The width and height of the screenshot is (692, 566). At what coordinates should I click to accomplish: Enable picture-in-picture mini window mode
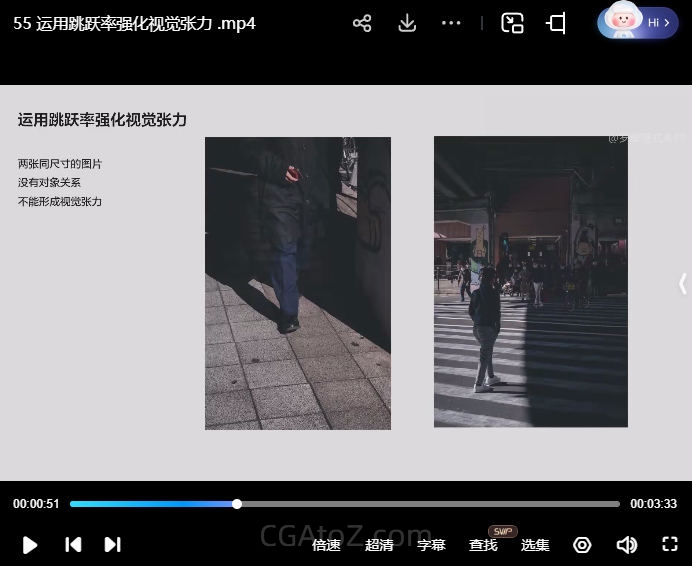click(x=513, y=23)
